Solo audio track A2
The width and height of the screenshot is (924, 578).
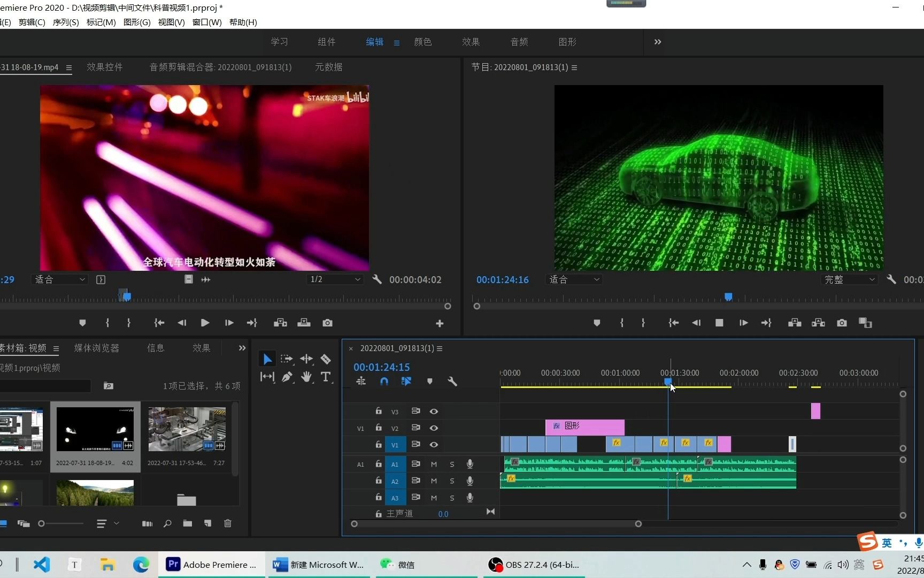[452, 481]
